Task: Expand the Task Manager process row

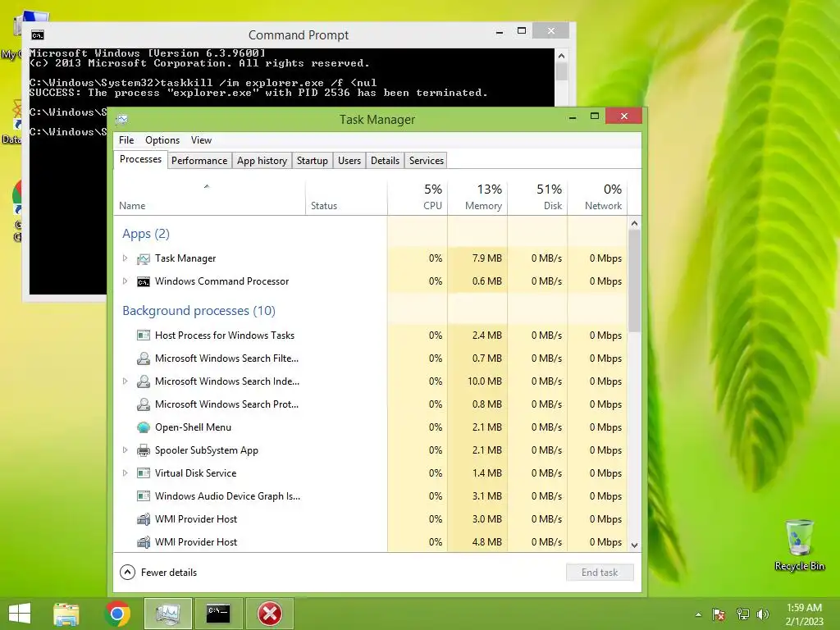Action: (x=125, y=258)
